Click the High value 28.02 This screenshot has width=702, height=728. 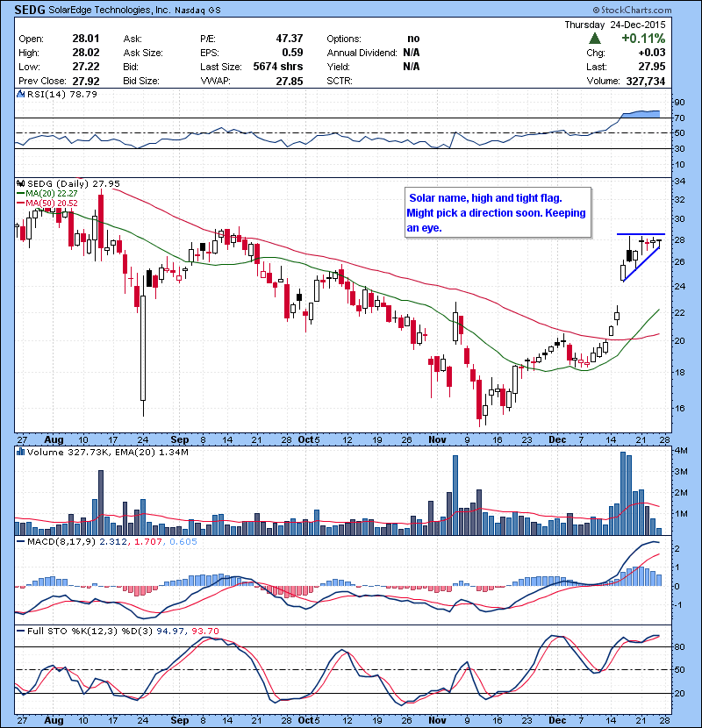click(x=86, y=53)
